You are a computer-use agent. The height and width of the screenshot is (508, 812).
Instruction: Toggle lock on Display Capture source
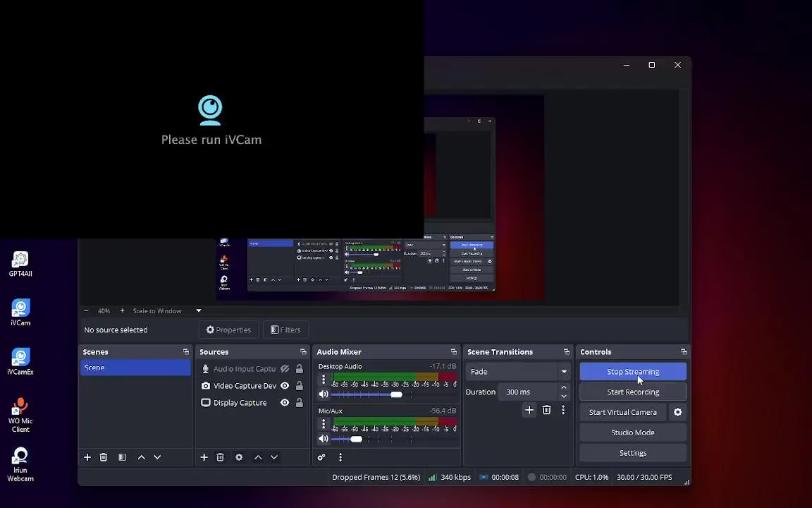coord(300,403)
